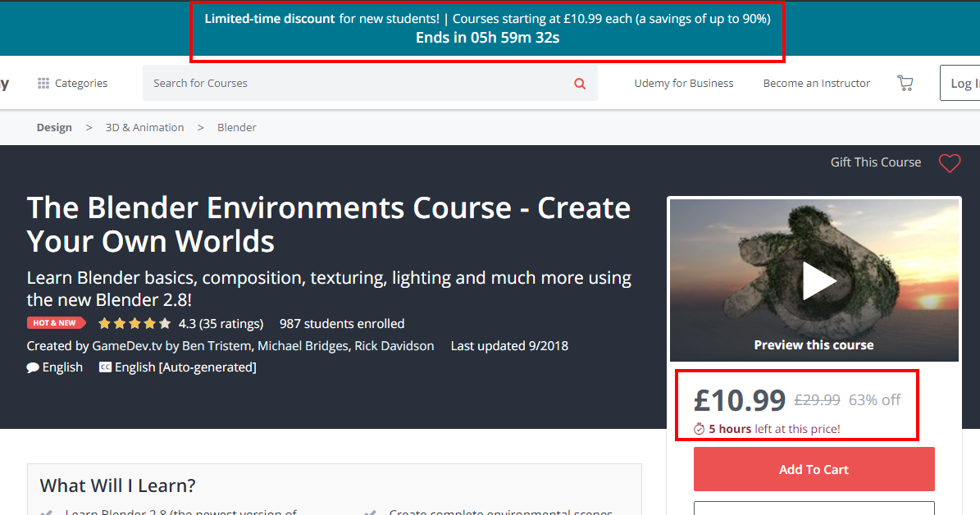
Task: Click Gift This Course
Action: point(876,162)
